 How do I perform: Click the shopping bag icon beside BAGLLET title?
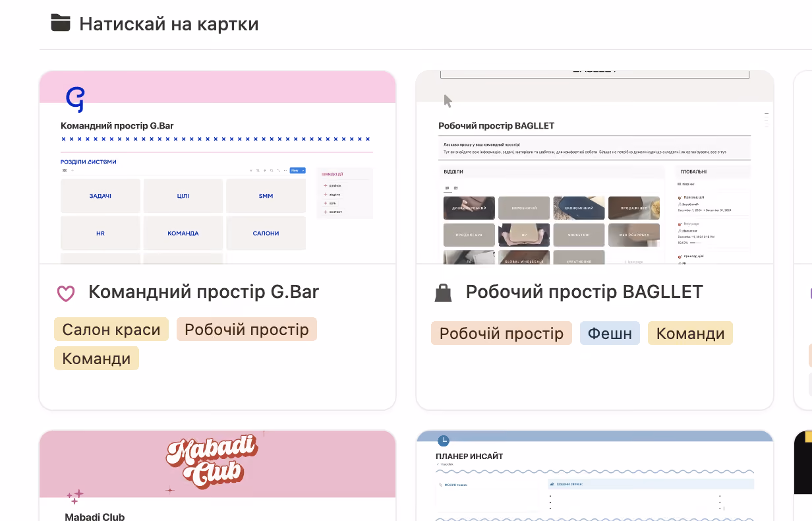(x=444, y=293)
